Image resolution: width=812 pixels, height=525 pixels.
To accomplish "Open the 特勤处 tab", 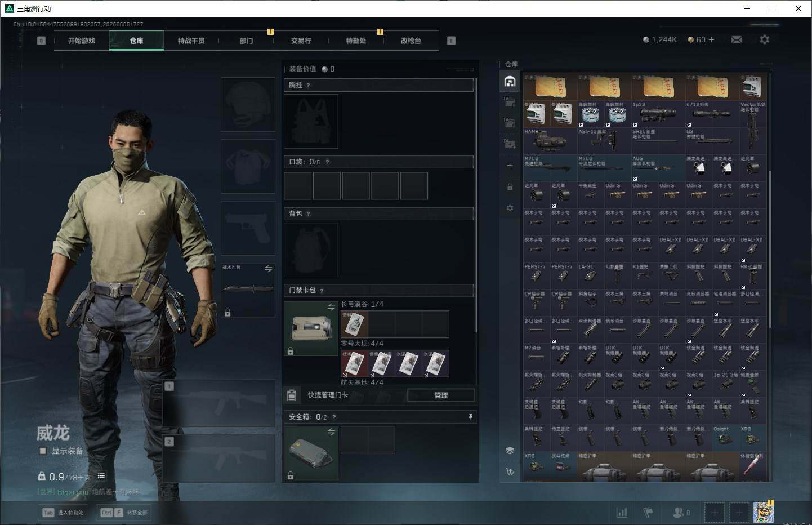I will [x=356, y=41].
